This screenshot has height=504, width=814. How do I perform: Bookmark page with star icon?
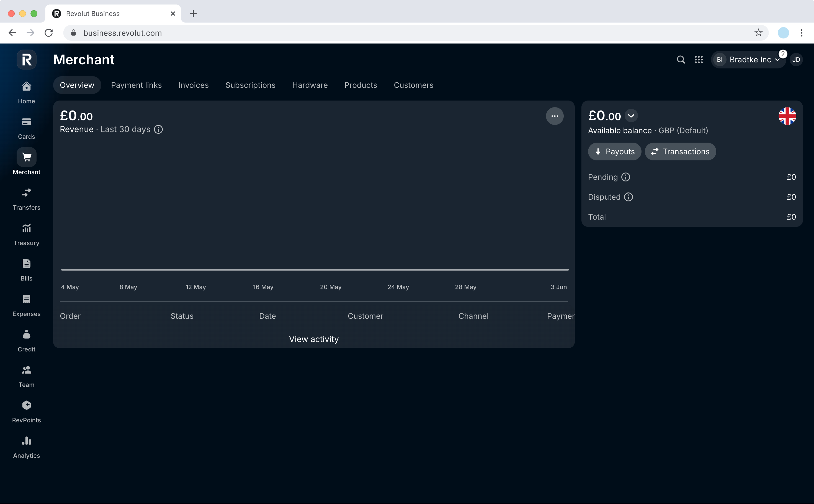[x=758, y=33]
